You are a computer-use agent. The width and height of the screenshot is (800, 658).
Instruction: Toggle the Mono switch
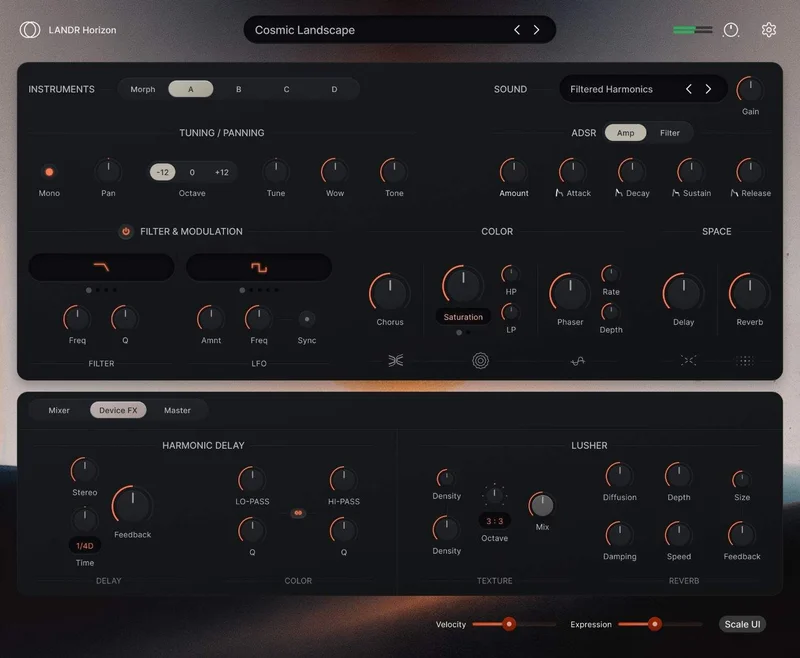49,172
